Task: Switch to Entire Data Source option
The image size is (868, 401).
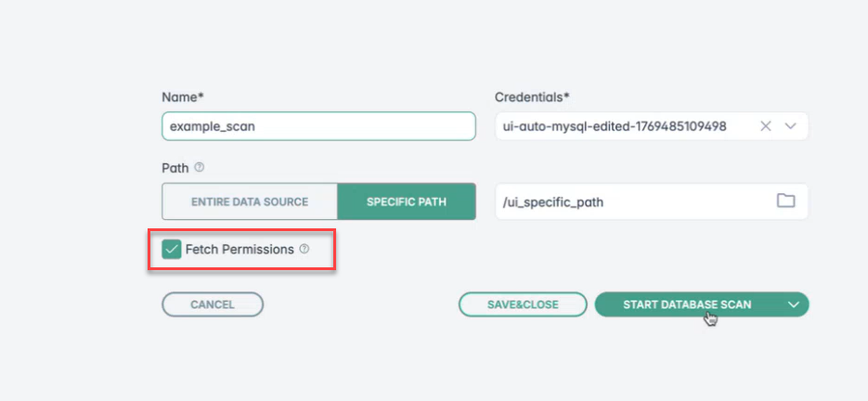Action: click(249, 201)
